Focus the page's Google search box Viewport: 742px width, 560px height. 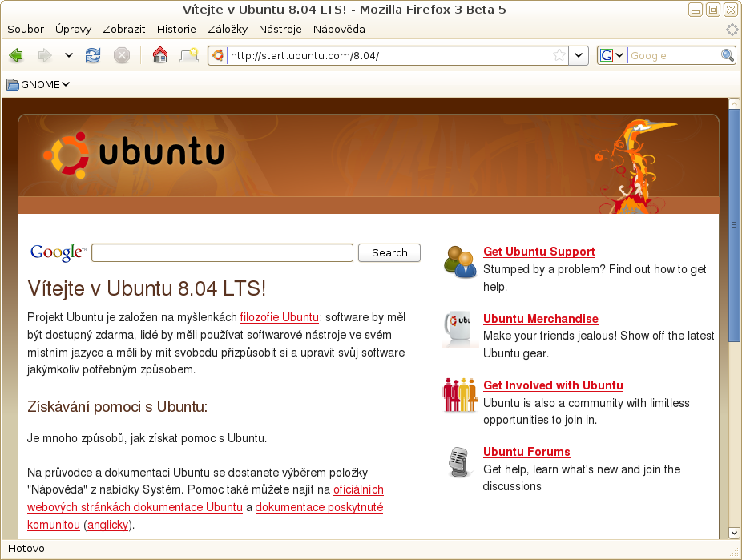coord(223,252)
